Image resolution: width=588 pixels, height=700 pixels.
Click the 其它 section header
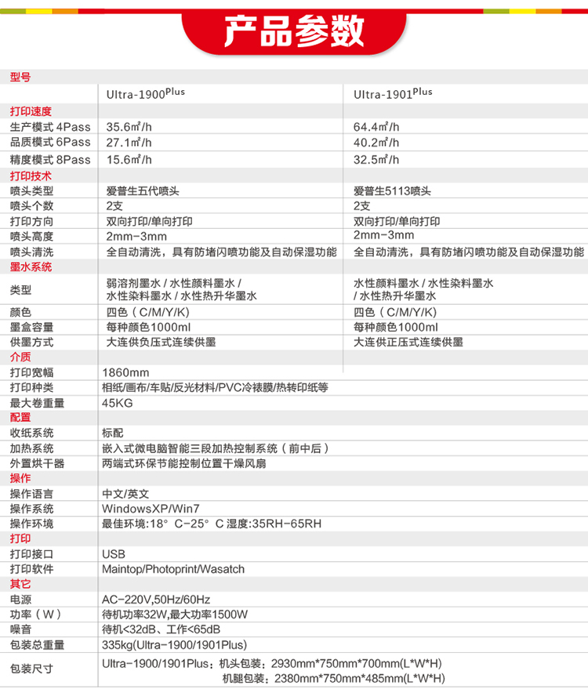click(20, 584)
